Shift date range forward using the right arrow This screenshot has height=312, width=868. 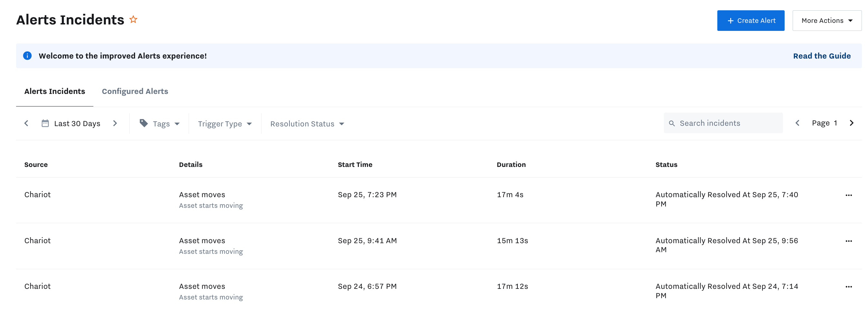pos(115,123)
